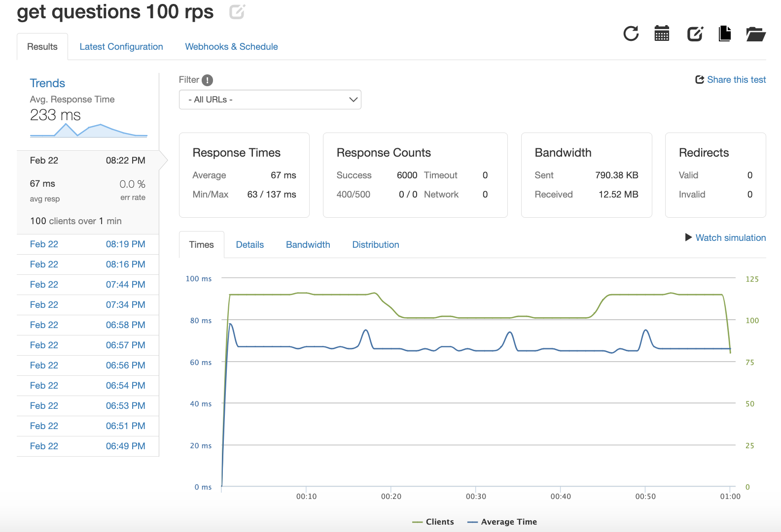Select the Times chart tab
This screenshot has width=781, height=532.
202,245
